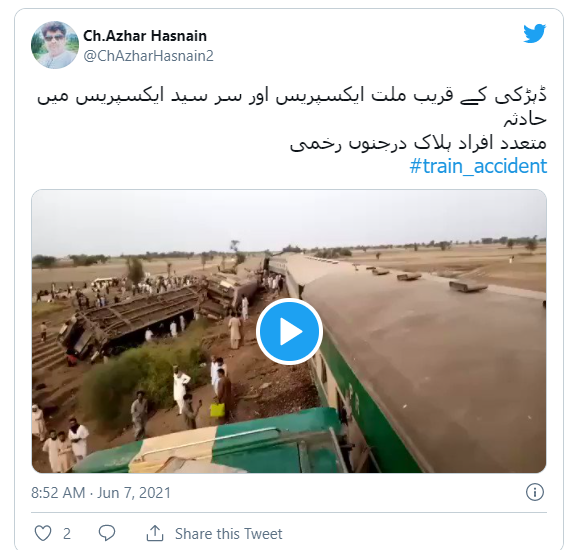Like the tweet with the heart icon
The width and height of the screenshot is (576, 550).
click(43, 533)
